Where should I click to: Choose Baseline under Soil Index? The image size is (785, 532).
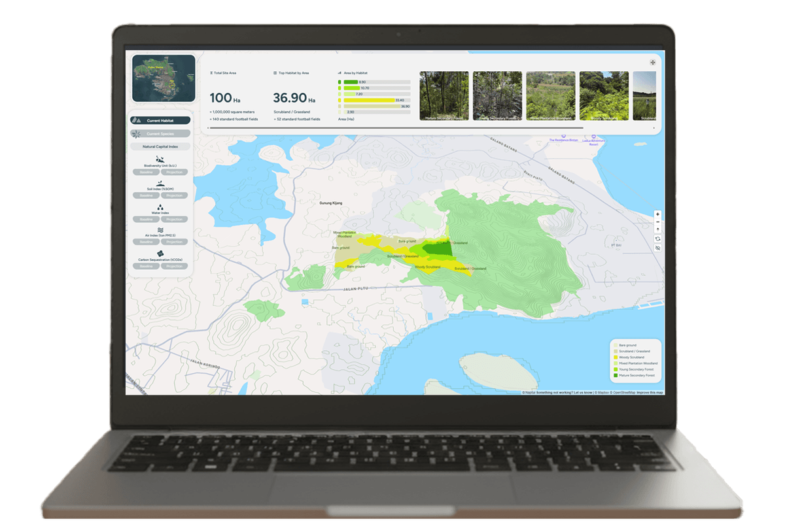(146, 195)
